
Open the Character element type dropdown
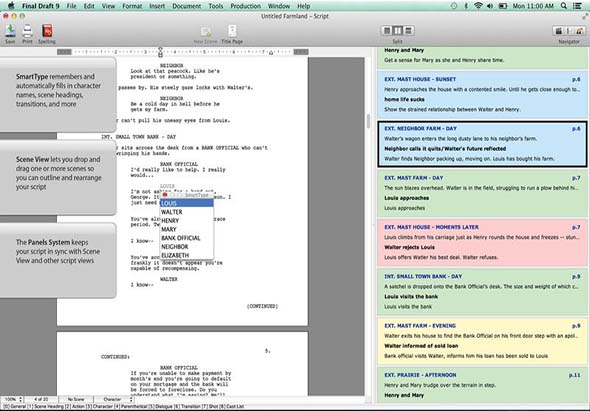pyautogui.click(x=114, y=399)
